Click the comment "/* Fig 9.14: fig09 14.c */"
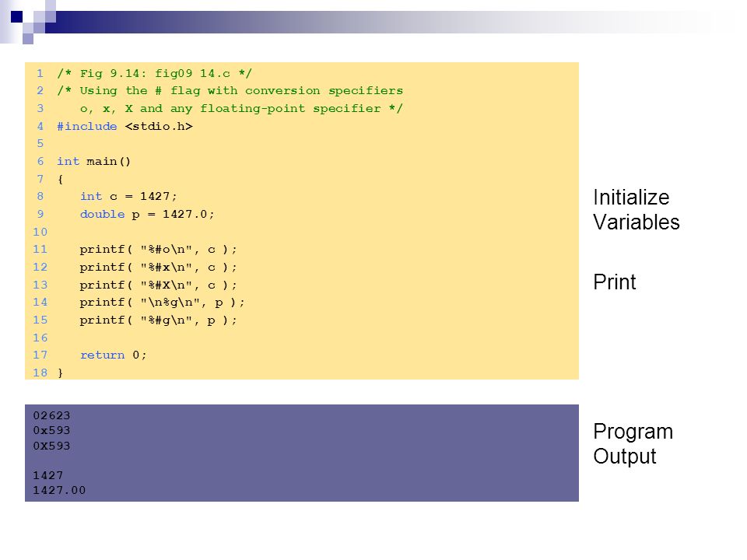747x560 pixels. (154, 73)
